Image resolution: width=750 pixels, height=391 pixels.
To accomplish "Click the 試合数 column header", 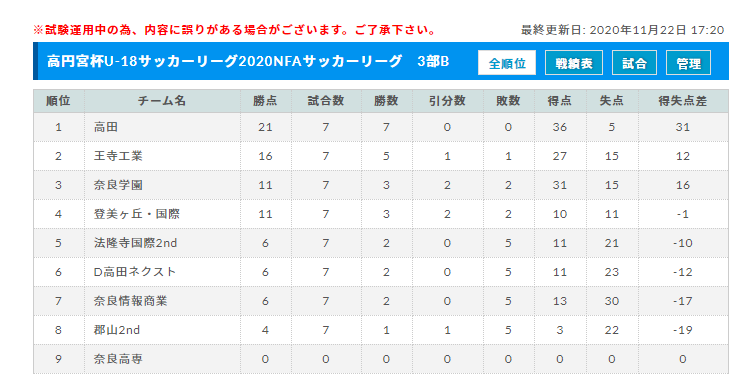I will click(x=326, y=101).
